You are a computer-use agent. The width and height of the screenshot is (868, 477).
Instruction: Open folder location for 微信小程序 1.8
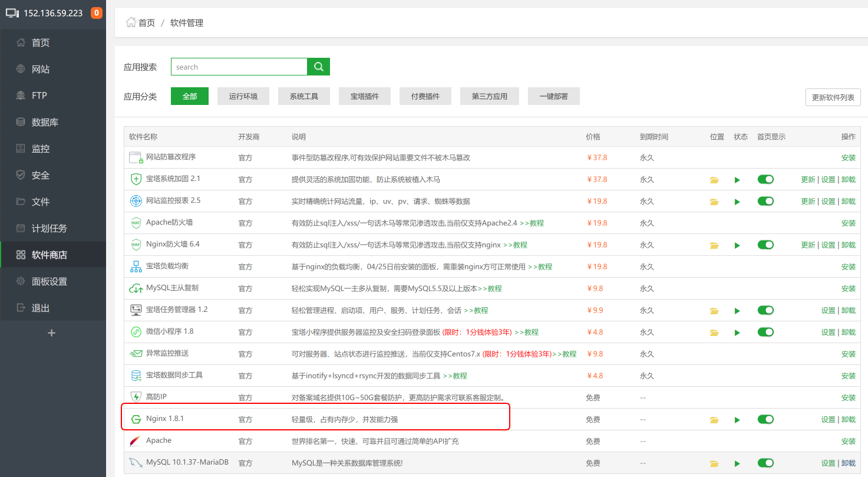[x=714, y=333]
